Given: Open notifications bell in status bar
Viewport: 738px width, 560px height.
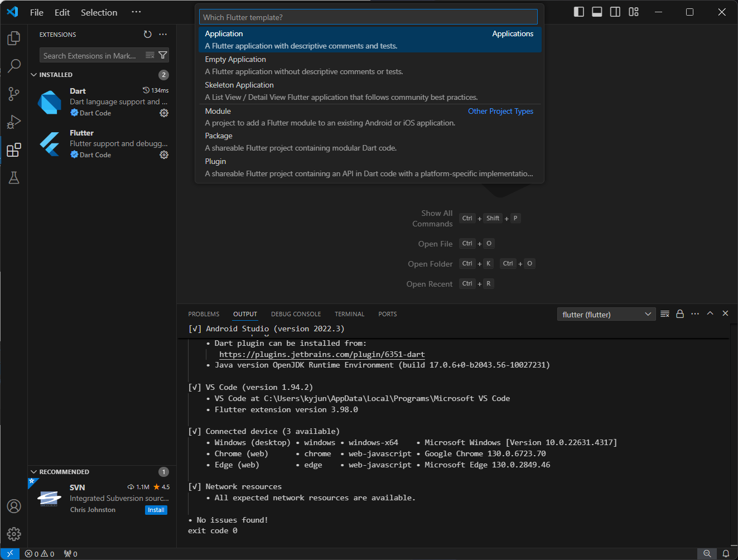Looking at the screenshot, I should [726, 554].
